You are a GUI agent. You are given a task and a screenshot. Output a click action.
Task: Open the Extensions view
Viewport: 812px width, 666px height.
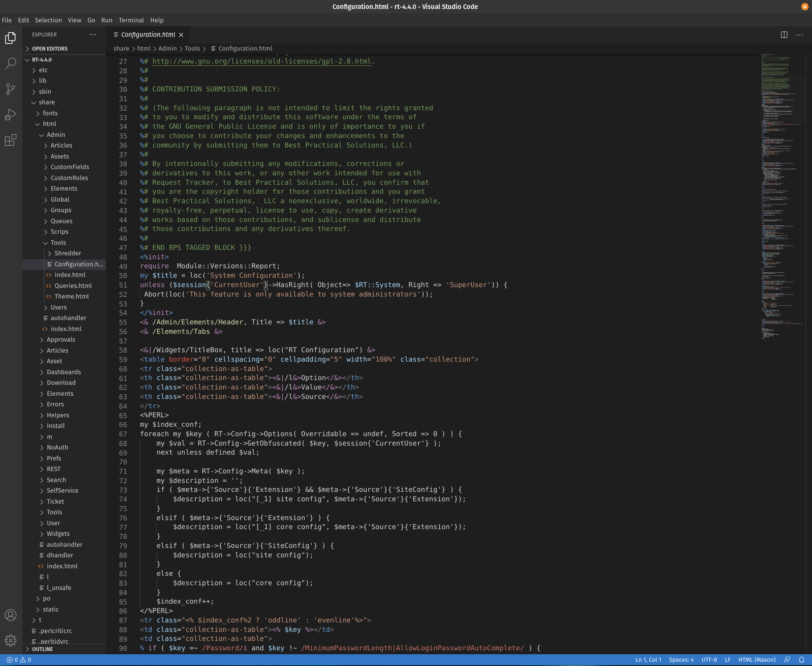pyautogui.click(x=11, y=140)
